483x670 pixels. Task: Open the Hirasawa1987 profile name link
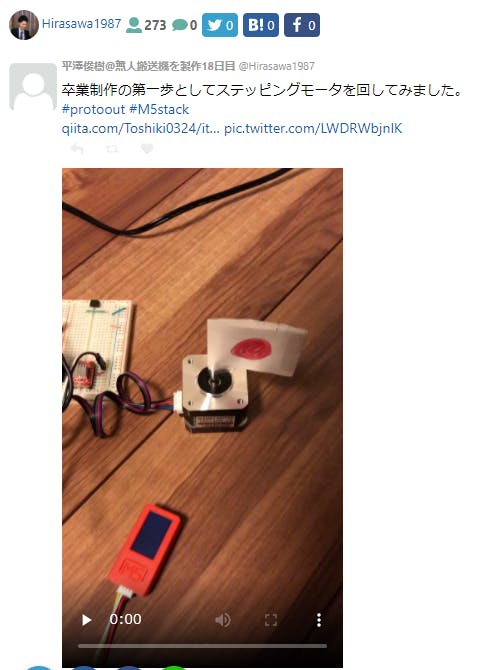(82, 24)
